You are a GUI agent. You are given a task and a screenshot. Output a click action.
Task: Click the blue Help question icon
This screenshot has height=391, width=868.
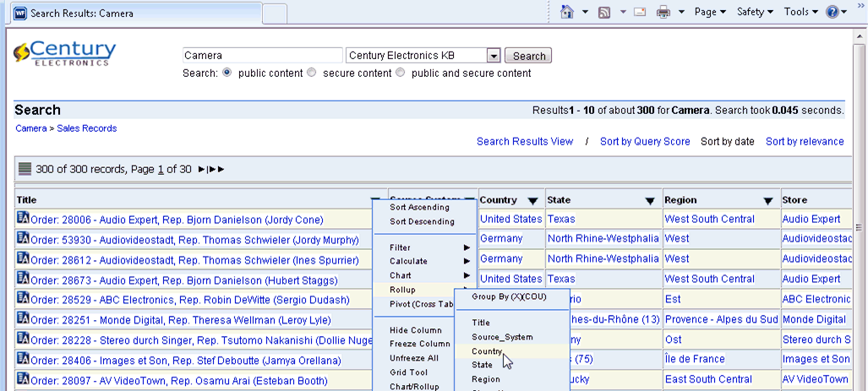pyautogui.click(x=832, y=12)
